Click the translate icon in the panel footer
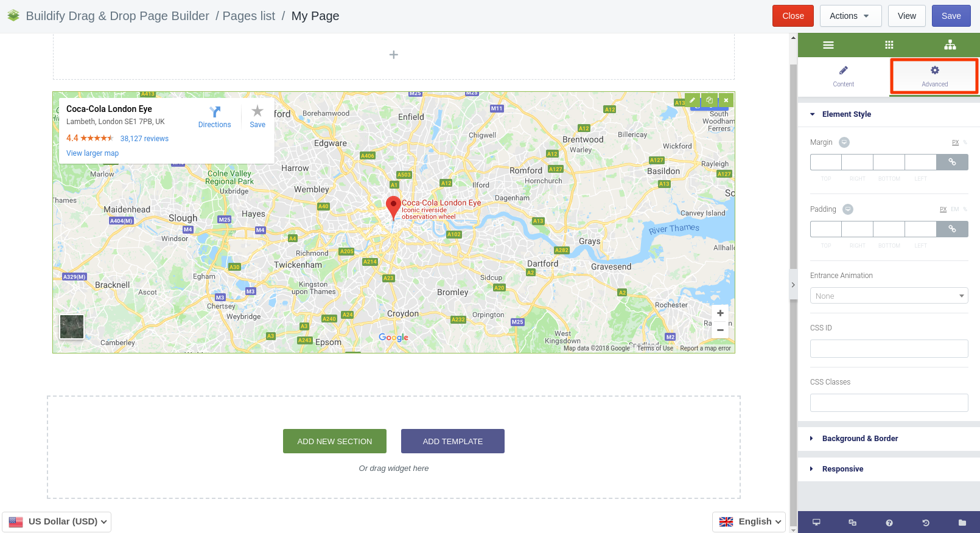 (x=852, y=523)
